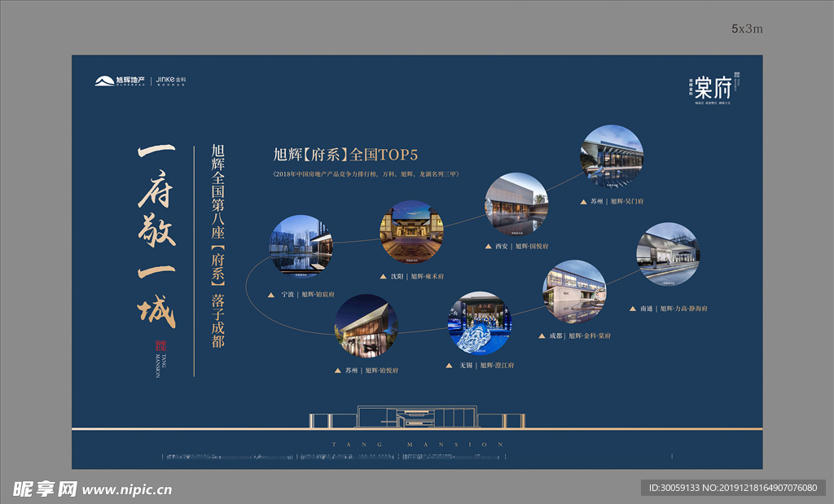Select the 无锡 旭辉·澄江府 circular photo
This screenshot has width=834, height=504.
point(480,322)
